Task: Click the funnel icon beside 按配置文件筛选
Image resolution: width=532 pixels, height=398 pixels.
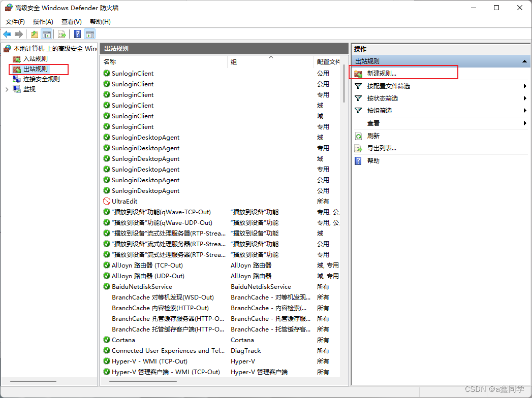Action: tap(358, 86)
